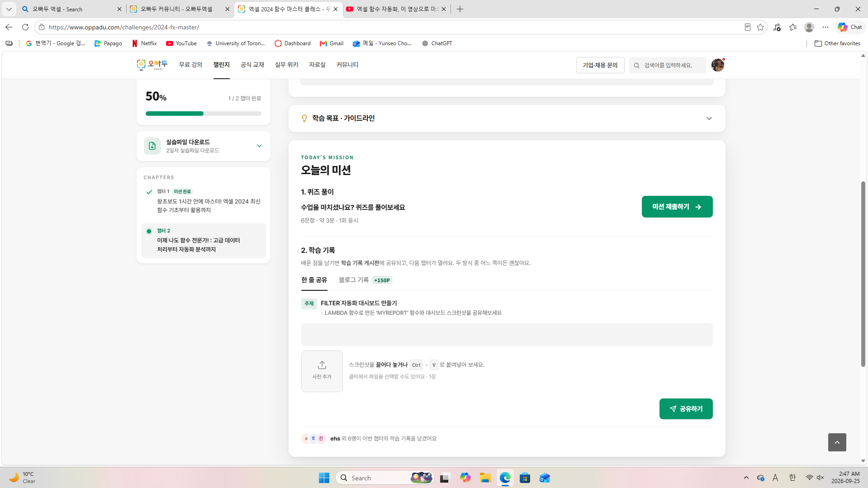This screenshot has width=868, height=488.
Task: Open Windows Start menu
Action: [324, 478]
